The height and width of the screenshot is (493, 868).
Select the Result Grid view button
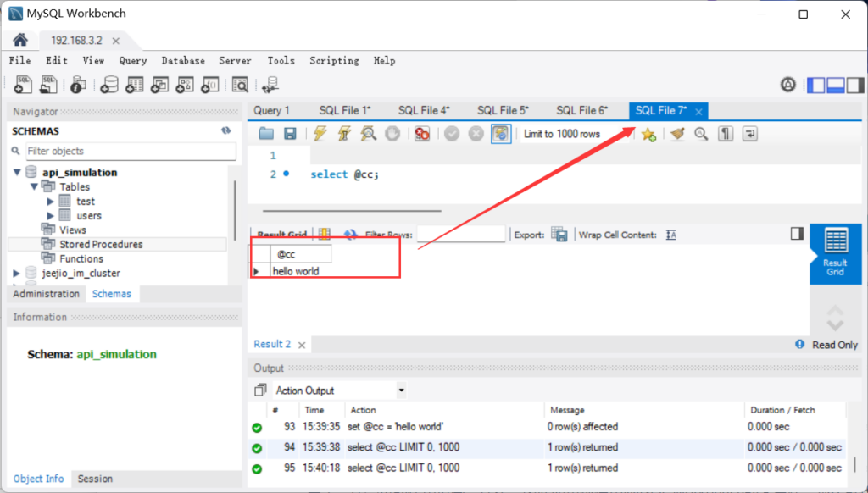[x=835, y=252]
